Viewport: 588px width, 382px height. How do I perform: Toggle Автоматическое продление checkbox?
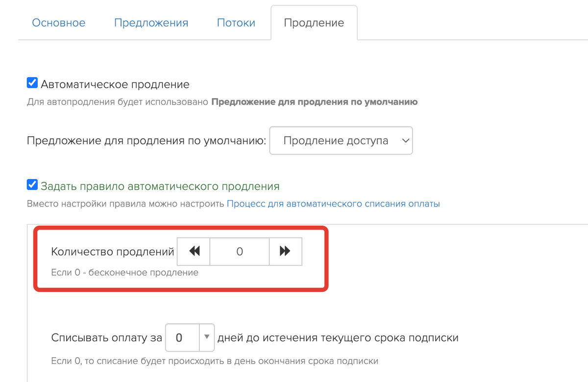(x=32, y=83)
